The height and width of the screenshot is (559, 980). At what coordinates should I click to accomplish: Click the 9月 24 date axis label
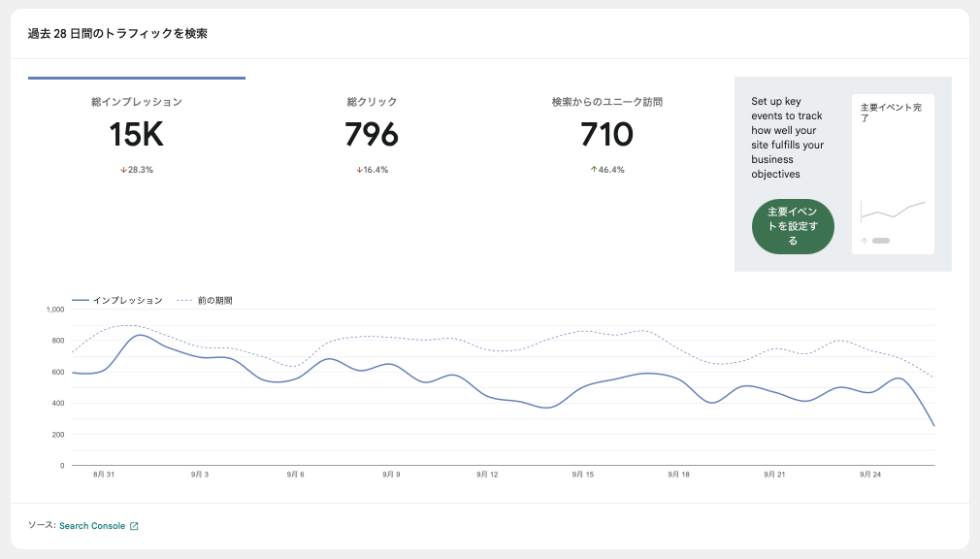(x=870, y=476)
